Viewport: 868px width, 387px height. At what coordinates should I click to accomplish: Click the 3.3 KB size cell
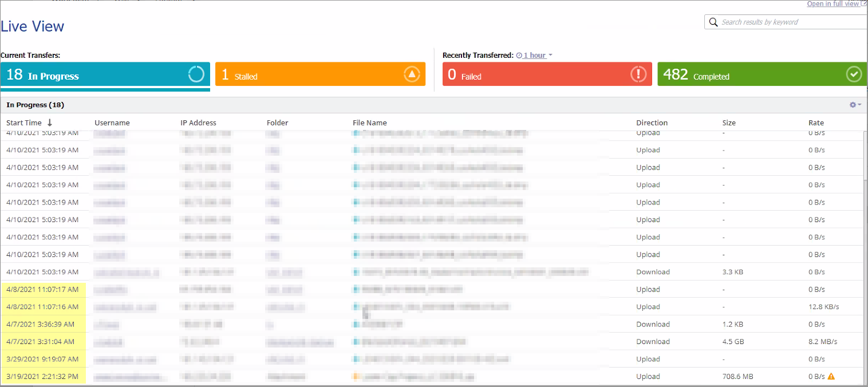click(x=733, y=272)
